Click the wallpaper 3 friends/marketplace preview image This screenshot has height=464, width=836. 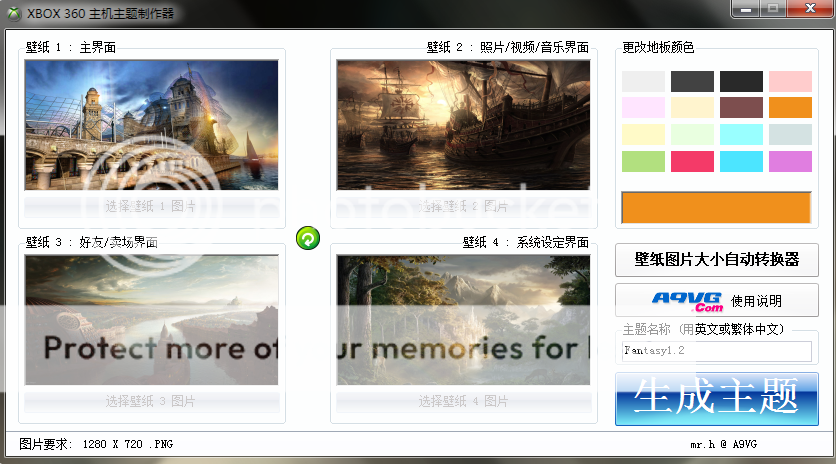[x=151, y=320]
